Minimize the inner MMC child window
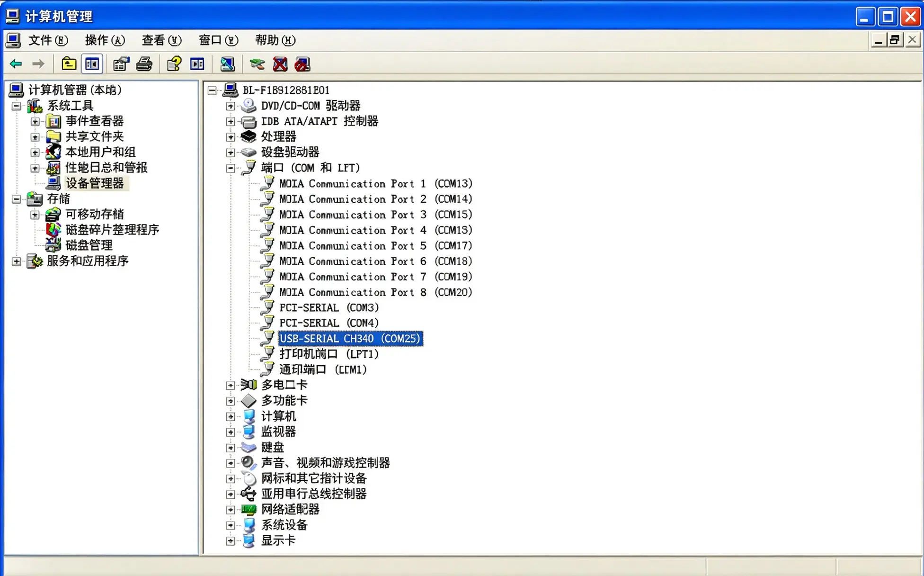924x576 pixels. 879,40
